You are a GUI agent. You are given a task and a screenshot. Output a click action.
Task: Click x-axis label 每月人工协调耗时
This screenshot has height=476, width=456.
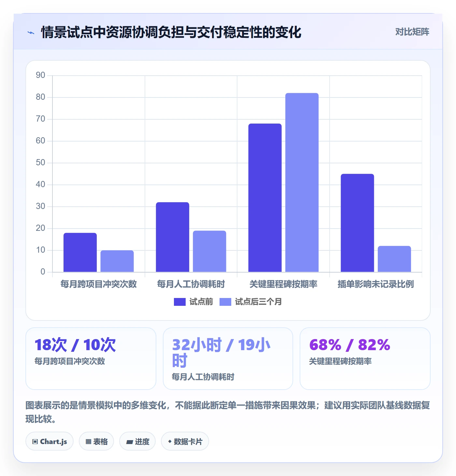click(x=191, y=284)
